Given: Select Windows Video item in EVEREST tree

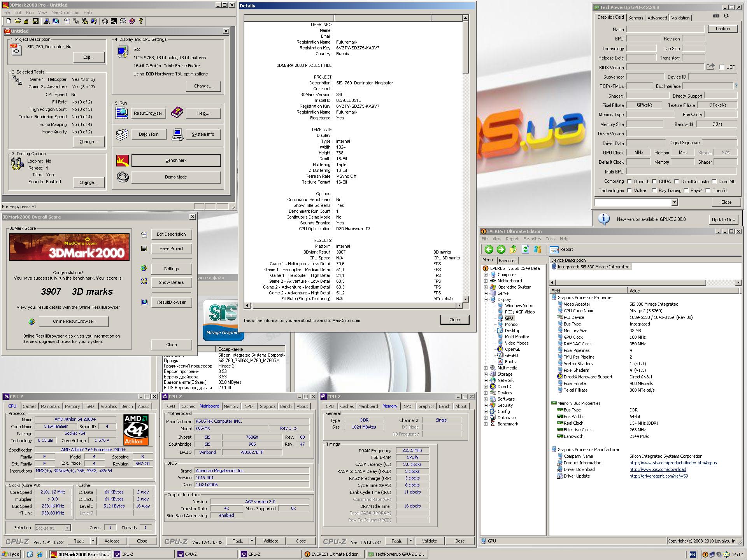Looking at the screenshot, I should tap(519, 306).
